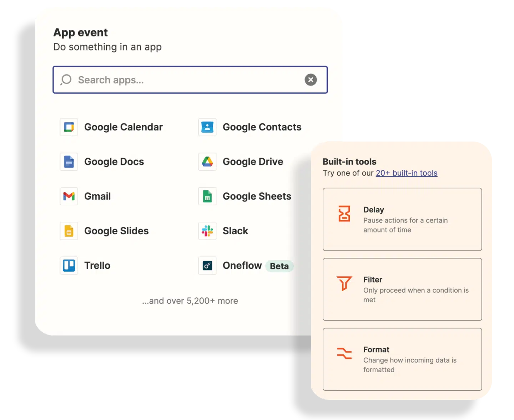514x420 pixels.
Task: Pick the Trello label
Action: (97, 265)
